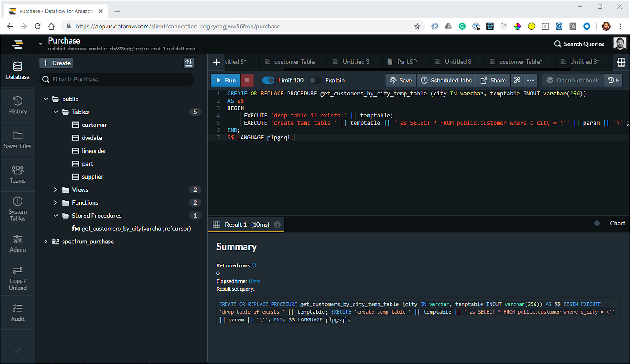Screen dimensions: 630x364
Task: Click the Filter in Purchase search field
Action: [x=117, y=79]
